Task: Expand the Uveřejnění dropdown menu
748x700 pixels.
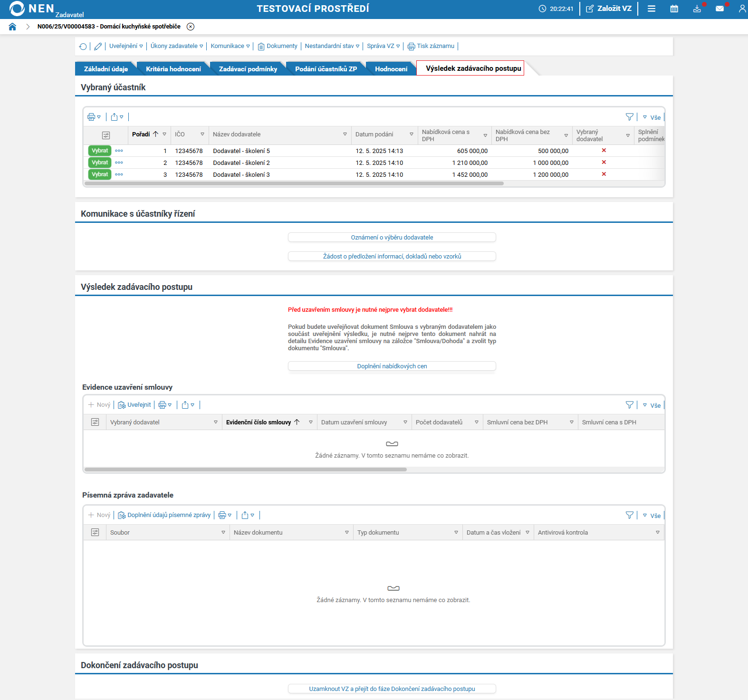Action: (x=126, y=46)
